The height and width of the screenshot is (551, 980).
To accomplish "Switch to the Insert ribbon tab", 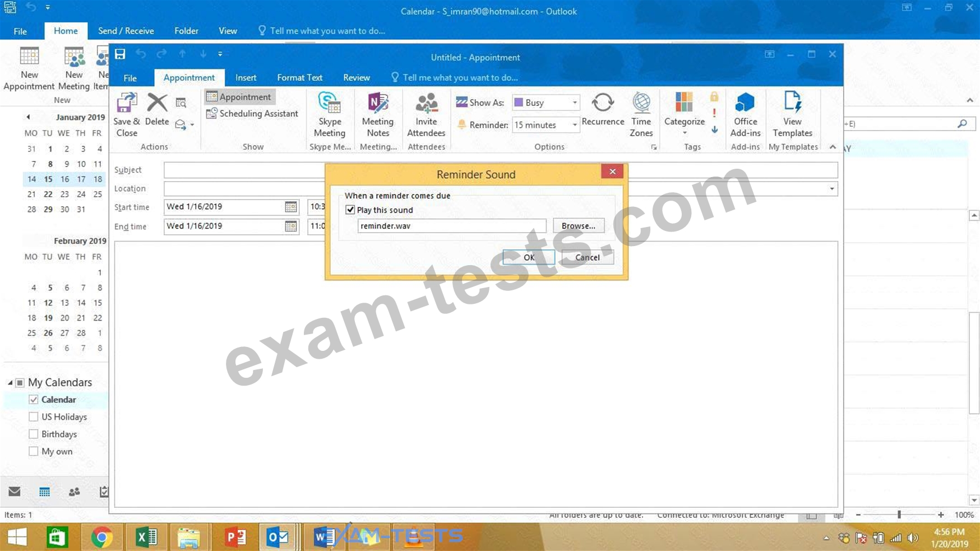I will pos(246,78).
